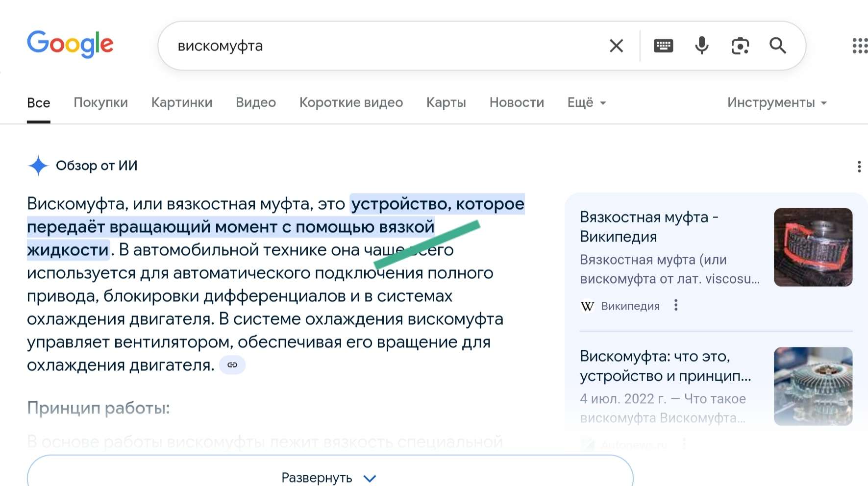This screenshot has height=486, width=868.
Task: Select the Все tab
Action: point(39,103)
